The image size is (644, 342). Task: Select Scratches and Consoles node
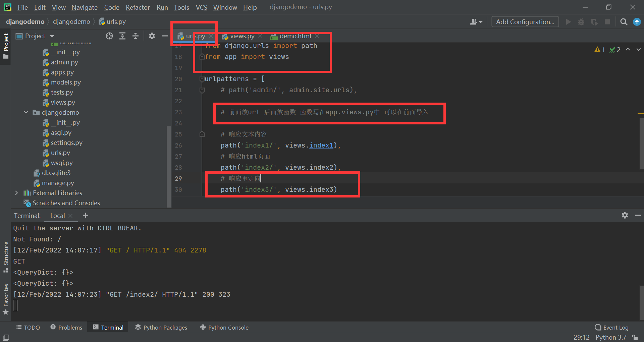coord(66,203)
